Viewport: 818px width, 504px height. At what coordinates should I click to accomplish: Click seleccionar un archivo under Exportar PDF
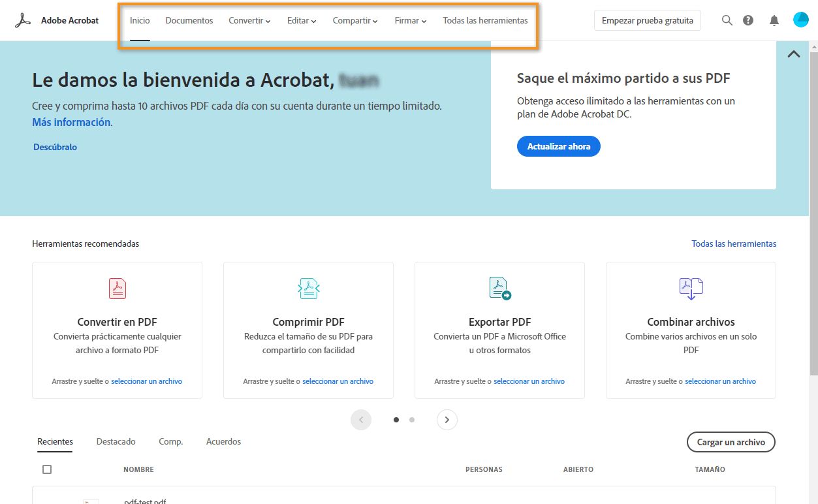(529, 381)
